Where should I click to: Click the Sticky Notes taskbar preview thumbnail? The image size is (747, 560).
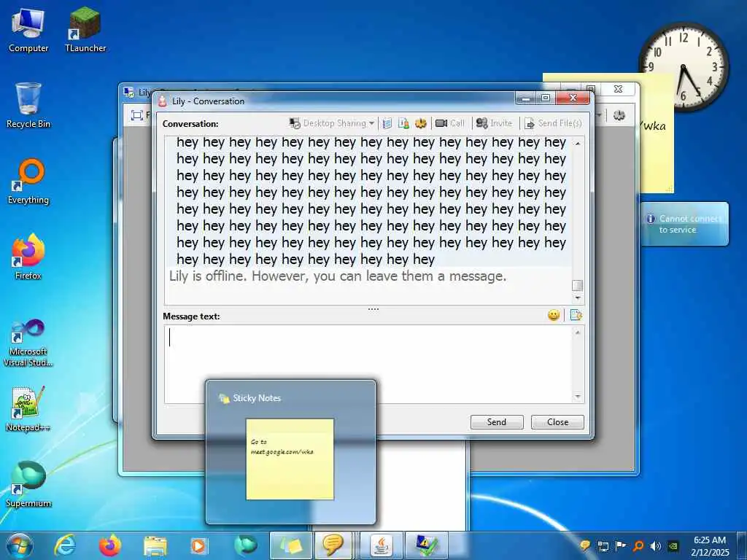coord(290,459)
